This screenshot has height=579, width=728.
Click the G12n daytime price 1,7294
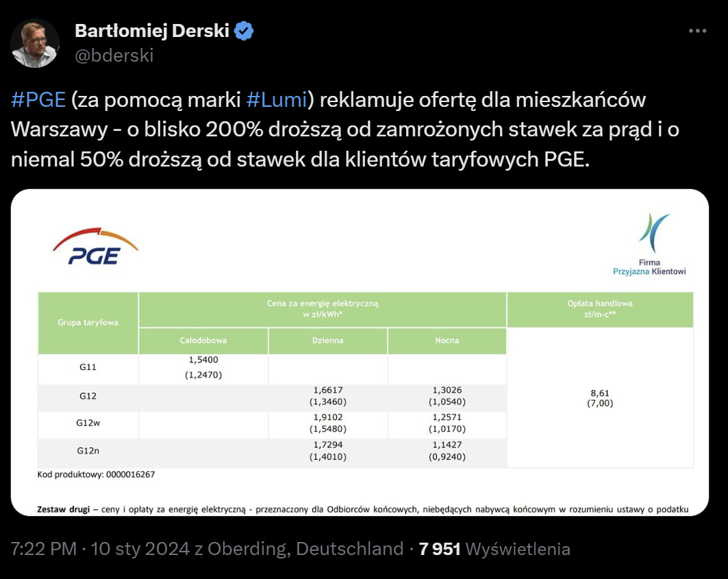[x=328, y=445]
